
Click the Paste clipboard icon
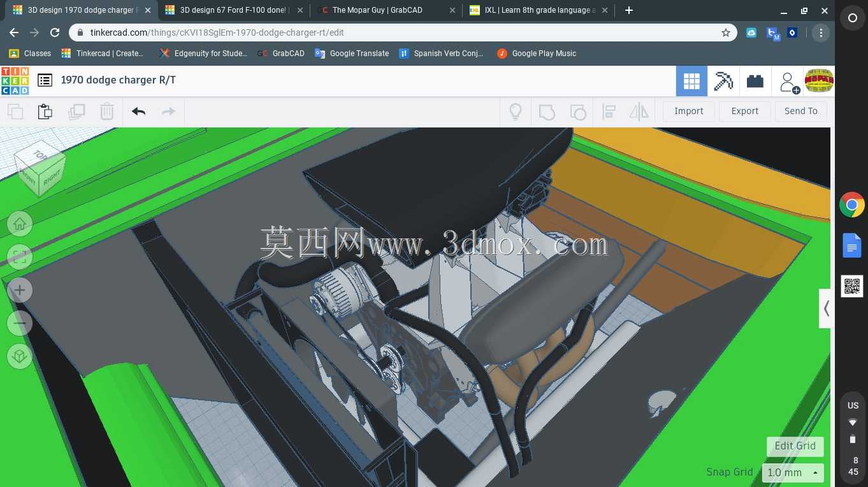coord(45,112)
